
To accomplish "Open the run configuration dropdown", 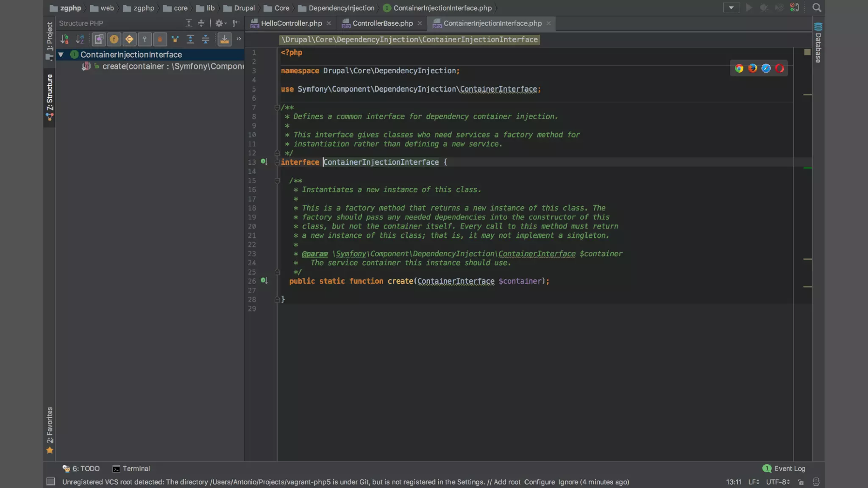I will pyautogui.click(x=731, y=8).
